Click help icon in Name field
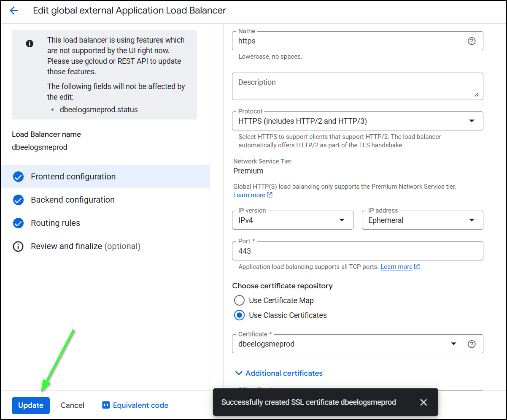The width and height of the screenshot is (507, 420). pyautogui.click(x=472, y=41)
